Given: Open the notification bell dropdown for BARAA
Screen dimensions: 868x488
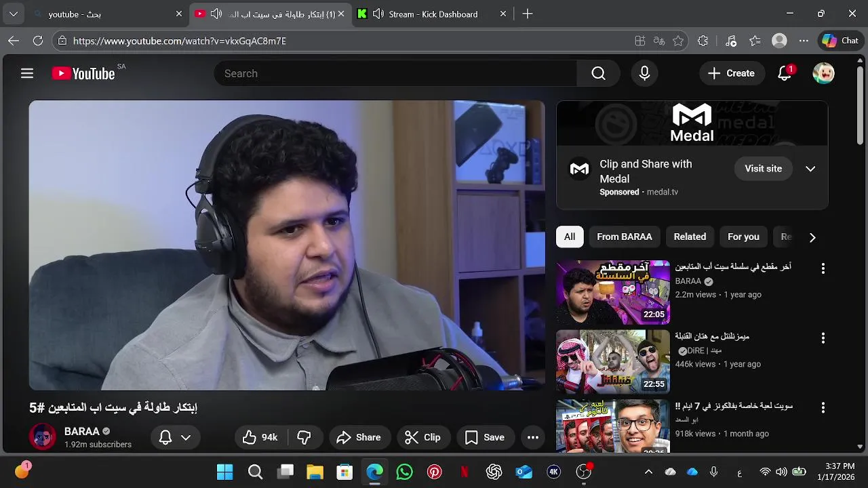Looking at the screenshot, I should click(x=174, y=437).
